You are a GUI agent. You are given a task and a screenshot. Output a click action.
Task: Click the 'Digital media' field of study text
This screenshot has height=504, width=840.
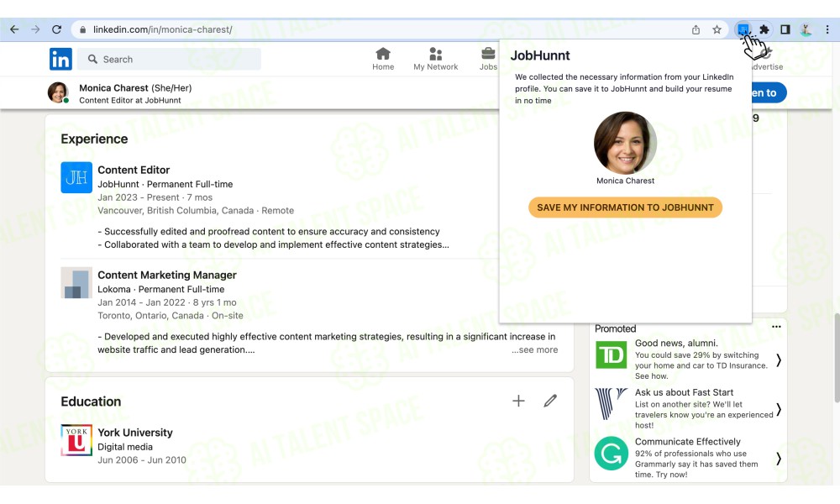(x=125, y=447)
